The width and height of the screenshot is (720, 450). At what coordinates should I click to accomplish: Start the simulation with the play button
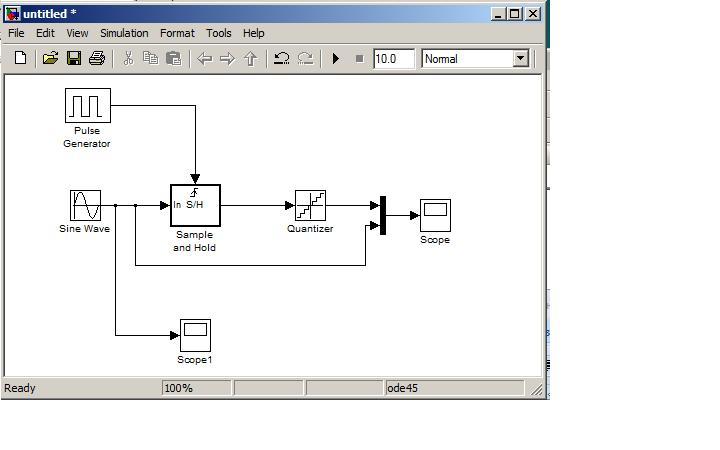(x=336, y=59)
